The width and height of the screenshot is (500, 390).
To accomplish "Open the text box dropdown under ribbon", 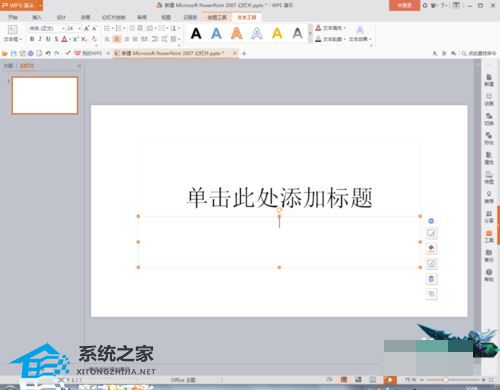I will coord(13,39).
